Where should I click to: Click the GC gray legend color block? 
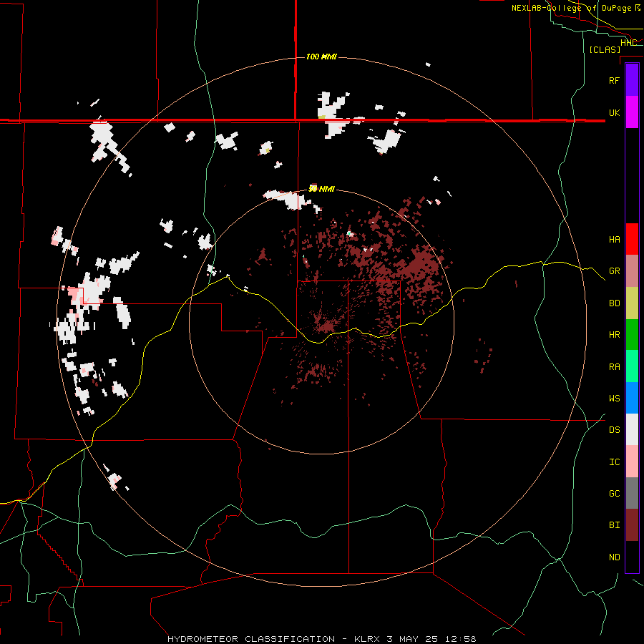pos(632,493)
